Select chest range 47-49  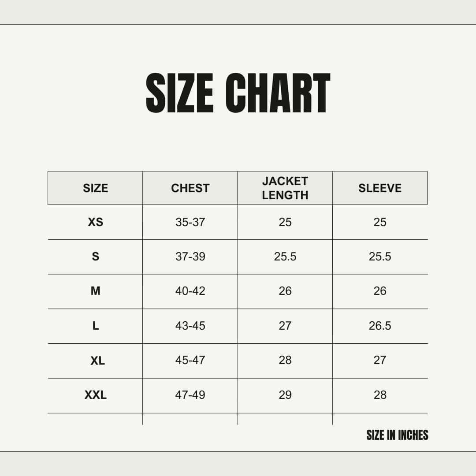(x=190, y=395)
